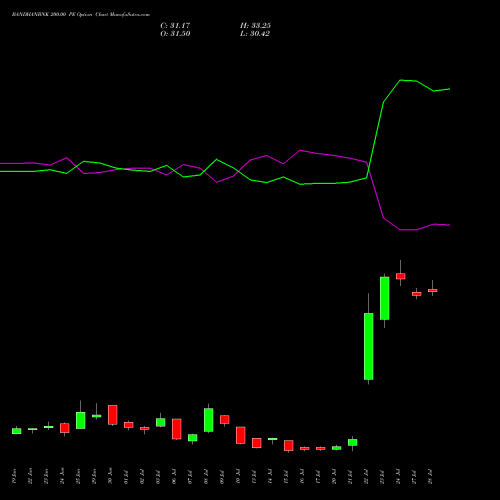Click the 28 Jul date label
The width and height of the screenshot is (500, 500).
[430, 477]
